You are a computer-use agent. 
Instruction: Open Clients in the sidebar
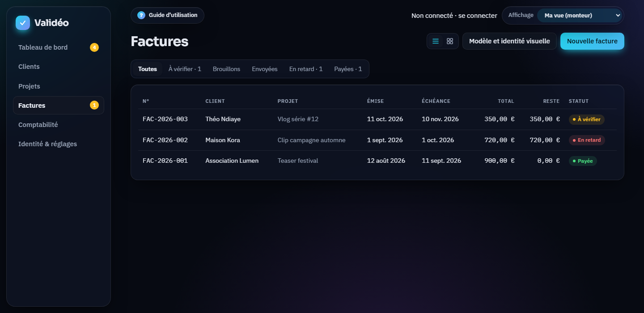(59, 67)
